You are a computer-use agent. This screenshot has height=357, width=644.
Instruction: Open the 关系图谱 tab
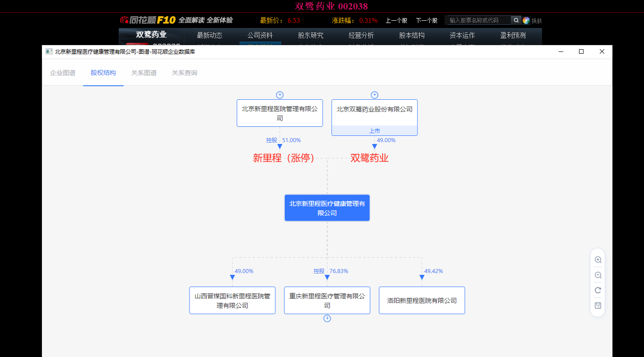144,73
